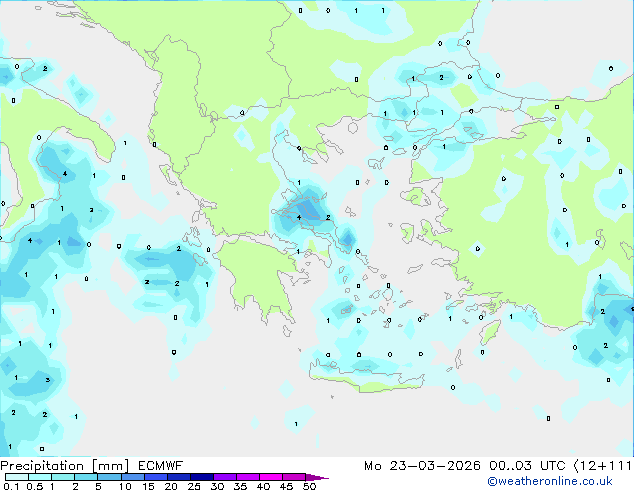634x490 pixels.
Task: Click the '(12+111' forecast offset text
Action: click(603, 466)
